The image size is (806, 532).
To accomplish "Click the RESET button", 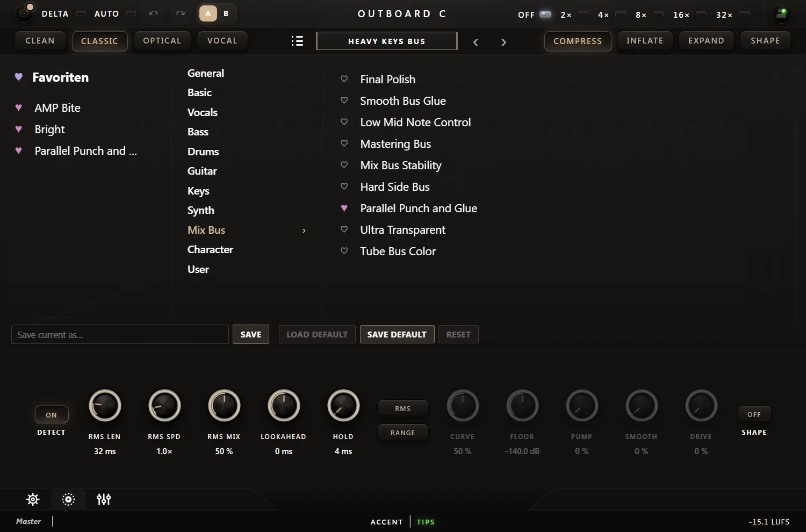I will pos(458,334).
